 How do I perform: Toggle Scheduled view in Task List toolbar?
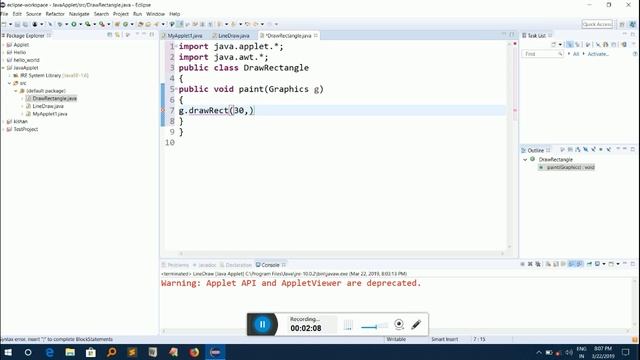click(577, 44)
